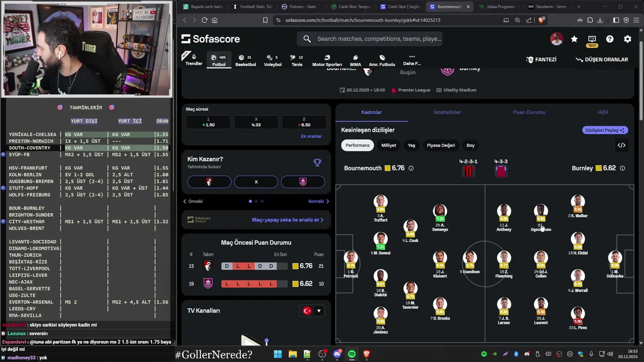
Task: Open Burnley row in Maç Öncesi Puan Durumu
Action: click(x=256, y=284)
